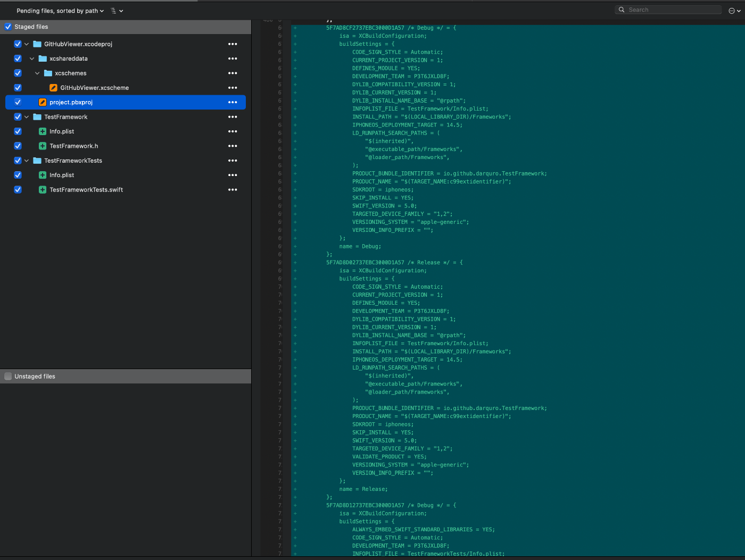This screenshot has height=560, width=745.
Task: Collapse the TestFrameworkTests folder
Action: tap(26, 160)
